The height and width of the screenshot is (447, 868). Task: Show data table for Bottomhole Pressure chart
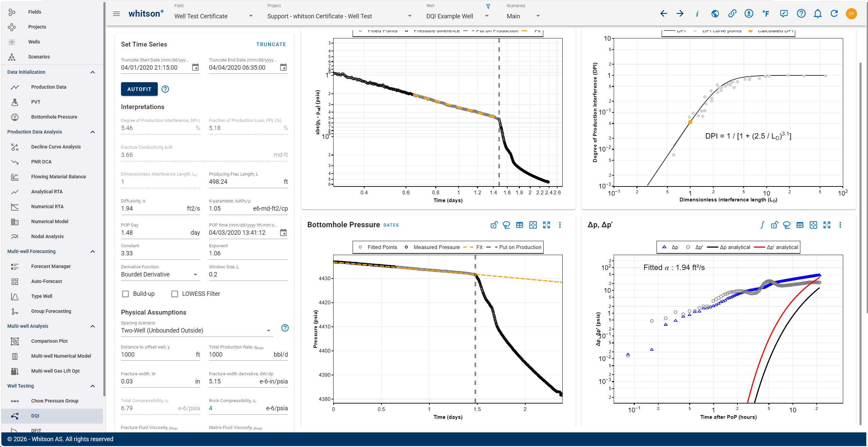[x=520, y=225]
